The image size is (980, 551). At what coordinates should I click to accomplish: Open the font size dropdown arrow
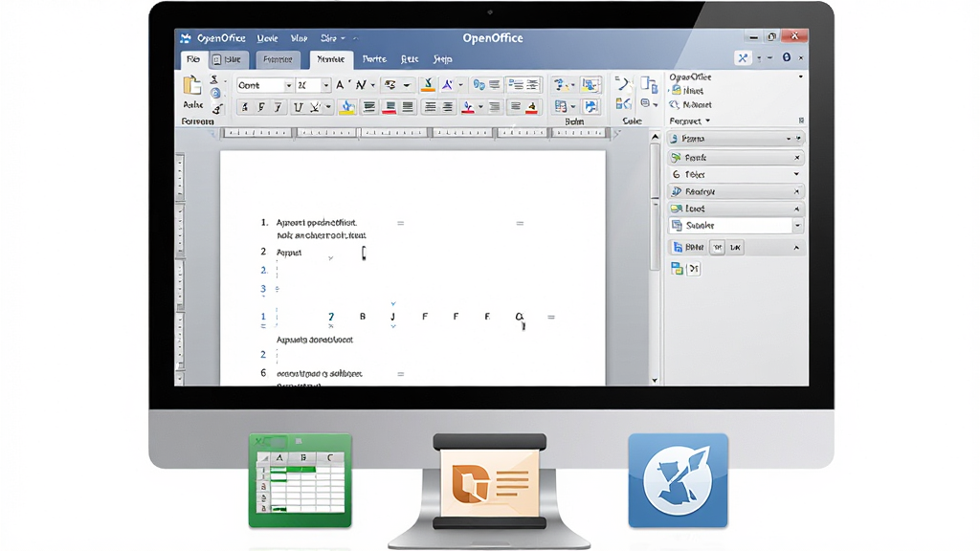point(325,85)
